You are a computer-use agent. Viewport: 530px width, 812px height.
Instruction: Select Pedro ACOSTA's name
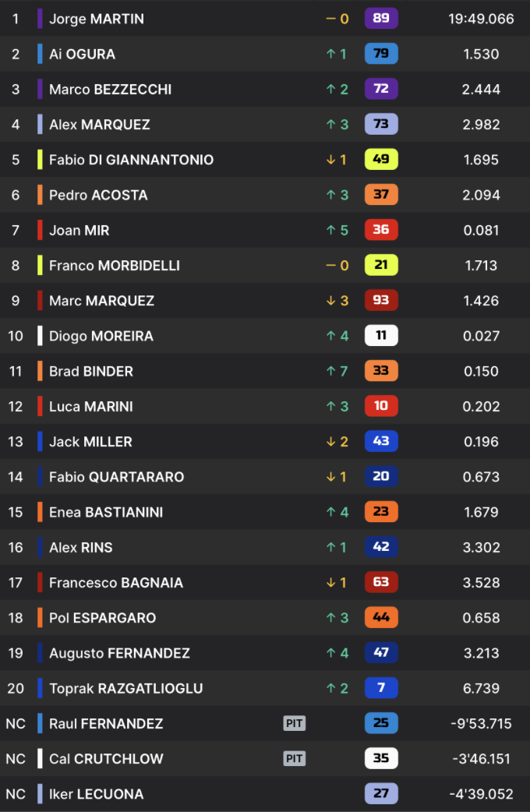(98, 195)
